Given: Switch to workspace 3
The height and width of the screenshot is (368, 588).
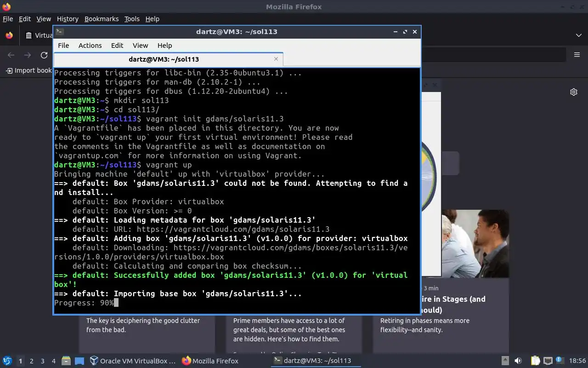Looking at the screenshot, I should [42, 361].
